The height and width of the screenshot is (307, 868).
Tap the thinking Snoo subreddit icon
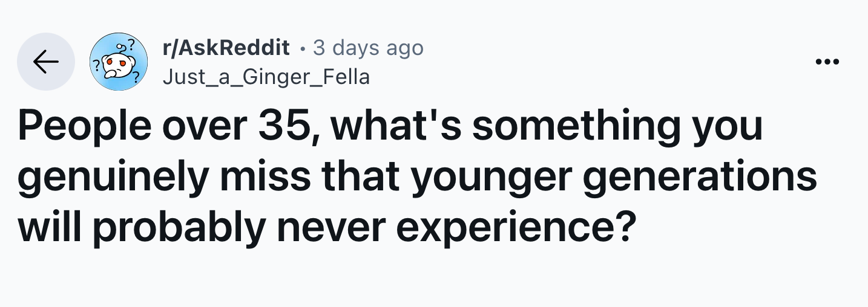tap(119, 62)
